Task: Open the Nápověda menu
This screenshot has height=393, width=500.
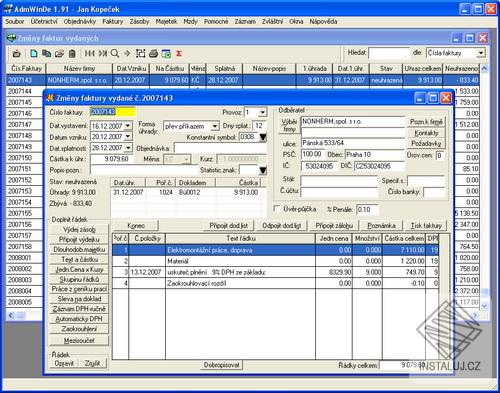Action: pos(323,22)
